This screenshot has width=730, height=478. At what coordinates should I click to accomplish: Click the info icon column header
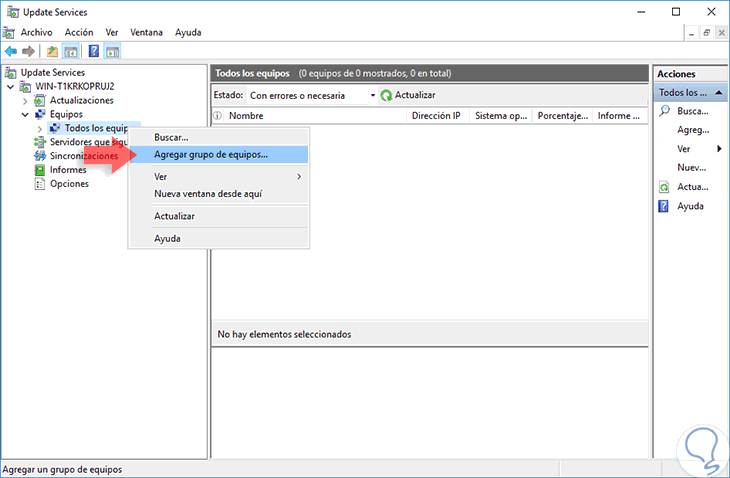point(217,116)
